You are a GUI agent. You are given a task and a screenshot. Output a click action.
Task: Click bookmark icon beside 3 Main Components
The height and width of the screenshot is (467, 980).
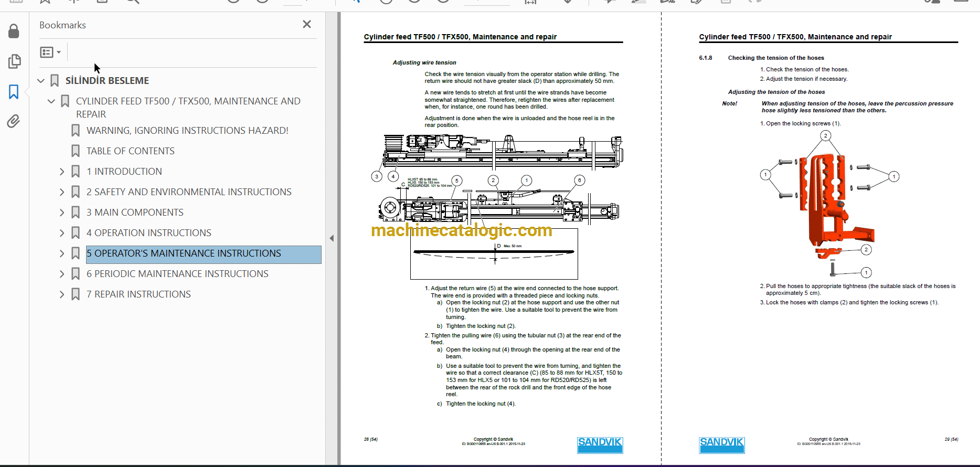pos(76,213)
